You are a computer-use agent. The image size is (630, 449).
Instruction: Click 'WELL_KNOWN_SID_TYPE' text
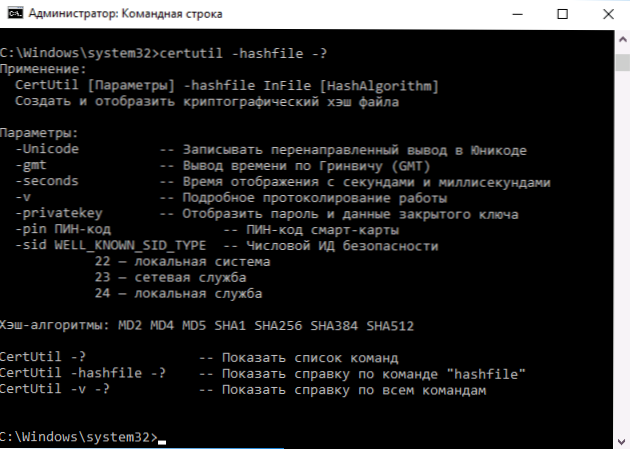(130, 245)
